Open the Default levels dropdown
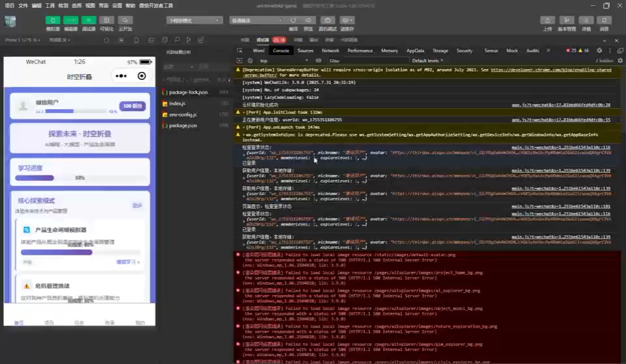626x364 pixels. (428, 61)
